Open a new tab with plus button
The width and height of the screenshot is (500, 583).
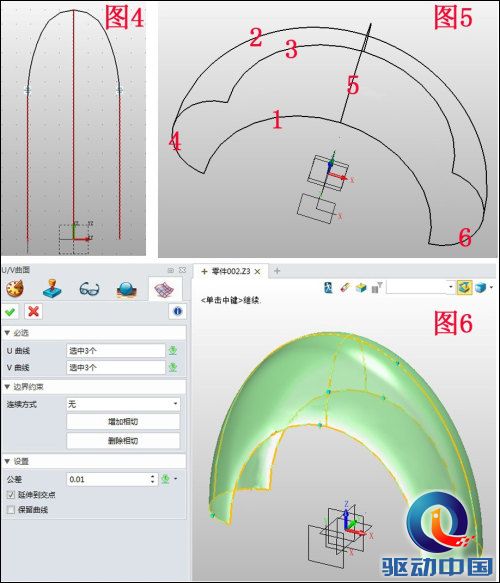coord(277,271)
